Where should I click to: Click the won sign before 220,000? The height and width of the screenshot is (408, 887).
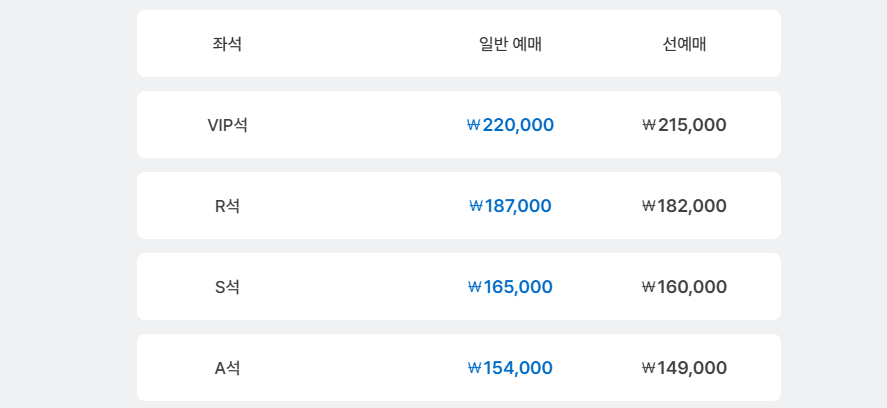click(x=473, y=125)
